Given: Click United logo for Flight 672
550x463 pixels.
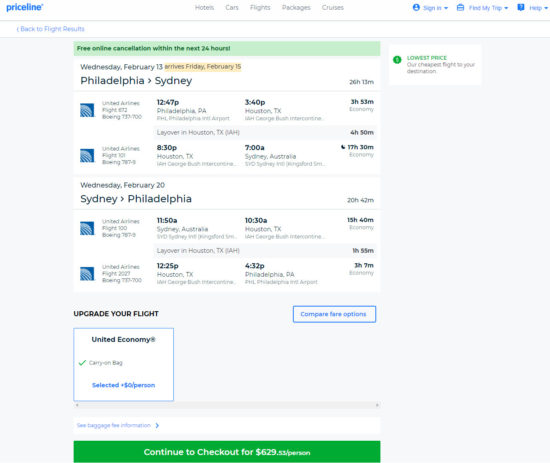Looking at the screenshot, I should coord(87,110).
